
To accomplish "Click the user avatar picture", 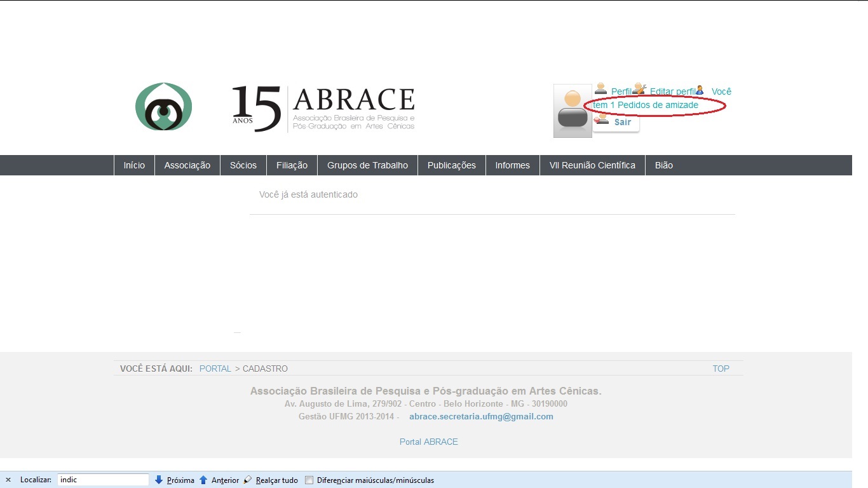I will coord(573,111).
